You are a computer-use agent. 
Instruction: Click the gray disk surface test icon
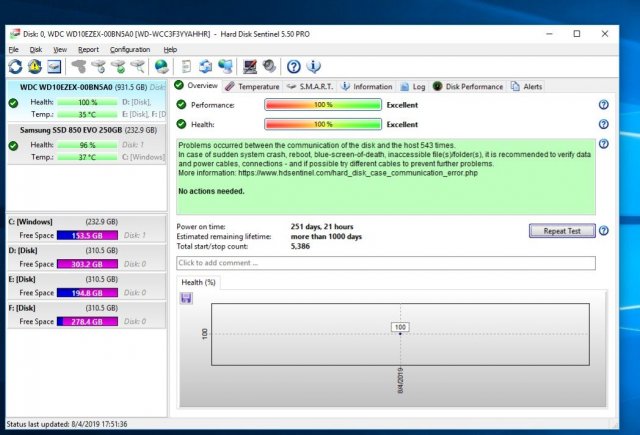(x=79, y=66)
